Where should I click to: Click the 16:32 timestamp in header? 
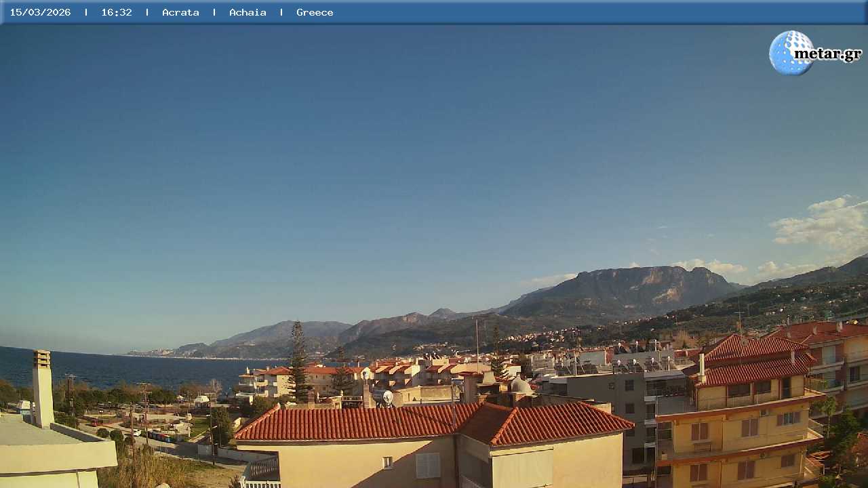(x=117, y=12)
